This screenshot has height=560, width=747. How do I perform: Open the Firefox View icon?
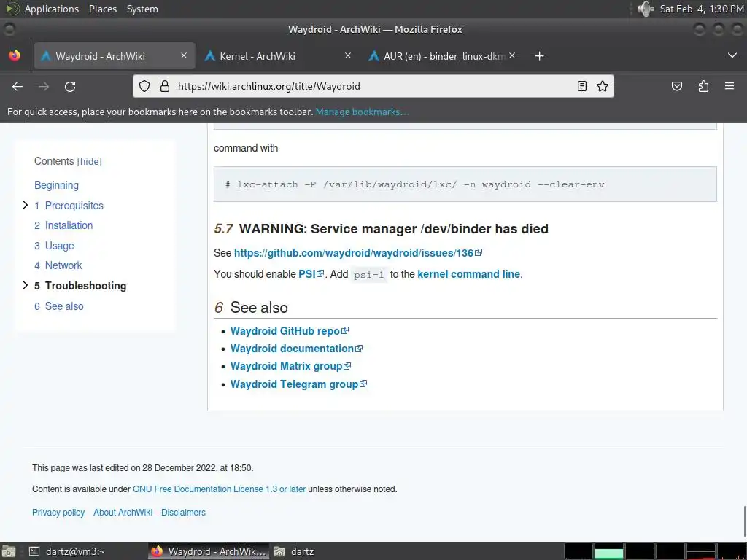click(x=15, y=55)
